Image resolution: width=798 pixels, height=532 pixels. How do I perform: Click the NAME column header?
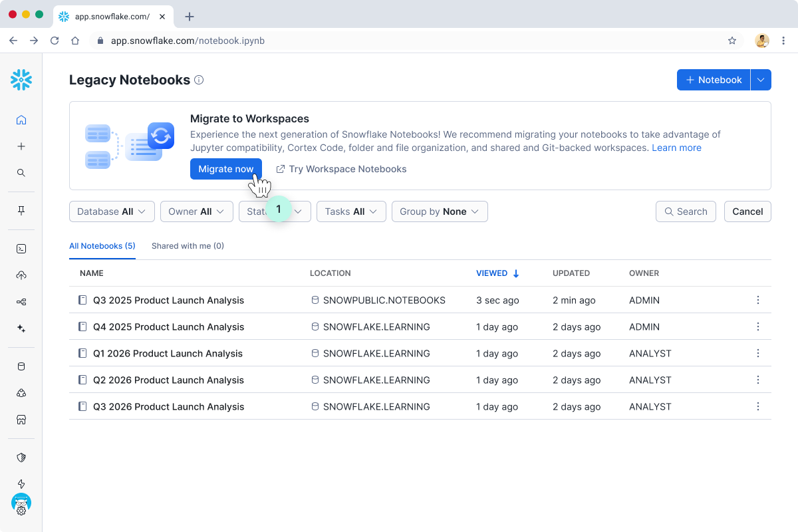coord(92,273)
